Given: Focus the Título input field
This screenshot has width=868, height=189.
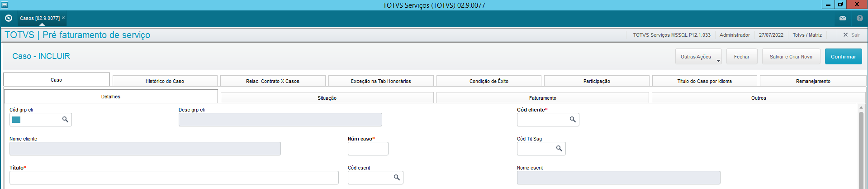Looking at the screenshot, I should click(x=174, y=178).
